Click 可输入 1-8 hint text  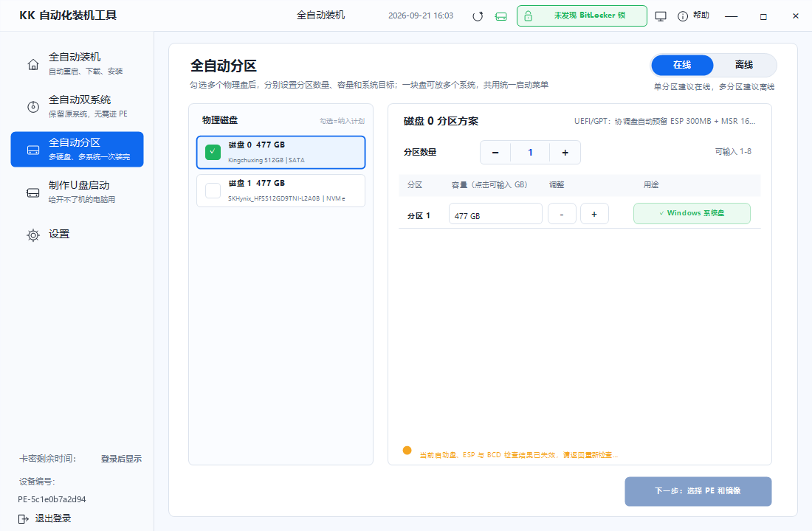[733, 152]
